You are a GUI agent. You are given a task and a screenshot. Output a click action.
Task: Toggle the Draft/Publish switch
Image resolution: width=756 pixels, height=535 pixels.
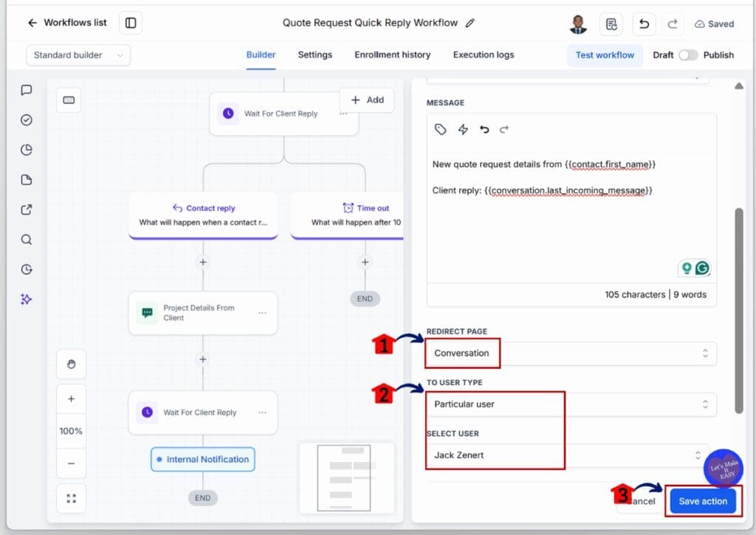[x=688, y=55]
